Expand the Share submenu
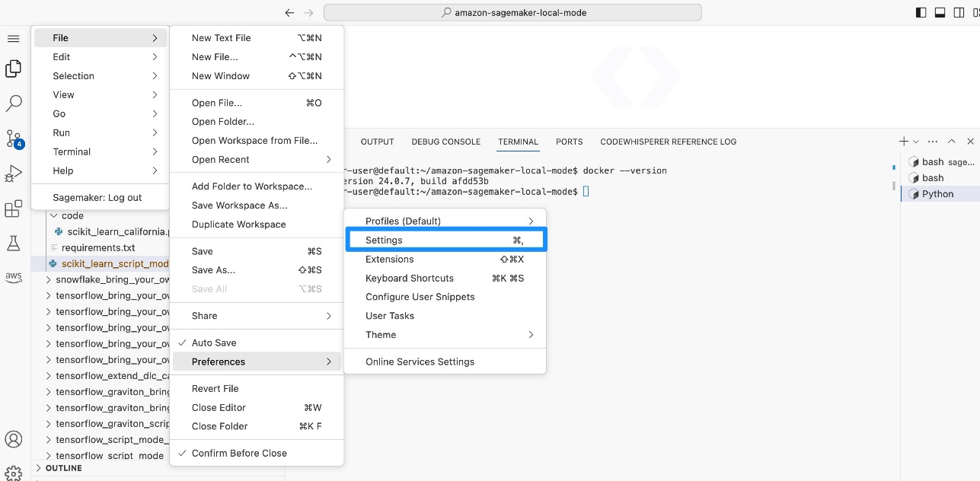Image resolution: width=980 pixels, height=481 pixels. click(x=257, y=316)
